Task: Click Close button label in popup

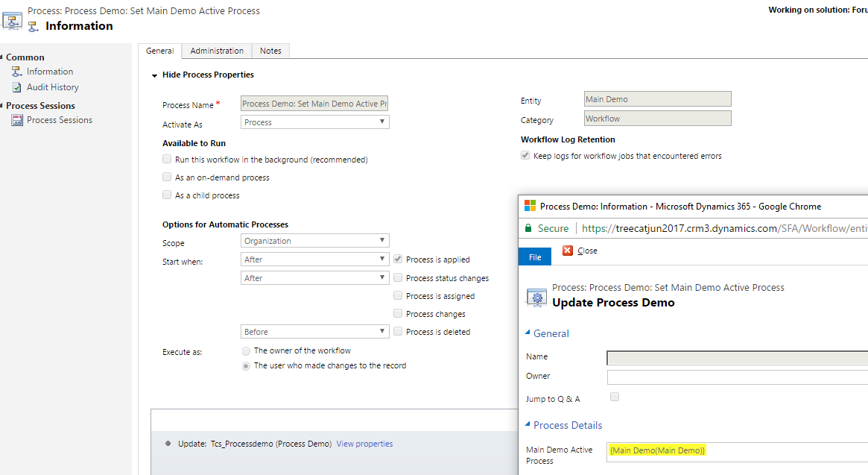Action: 587,251
